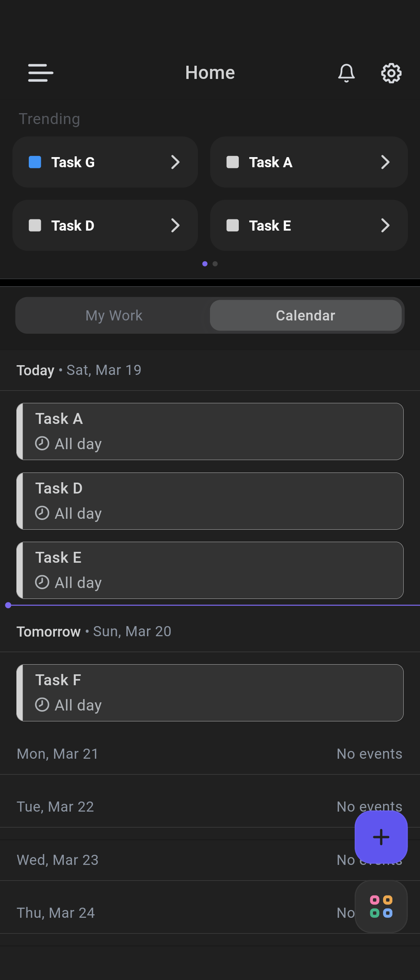This screenshot has height=980, width=420.
Task: Toggle Task E status checkbox in Trending
Action: [x=233, y=226]
